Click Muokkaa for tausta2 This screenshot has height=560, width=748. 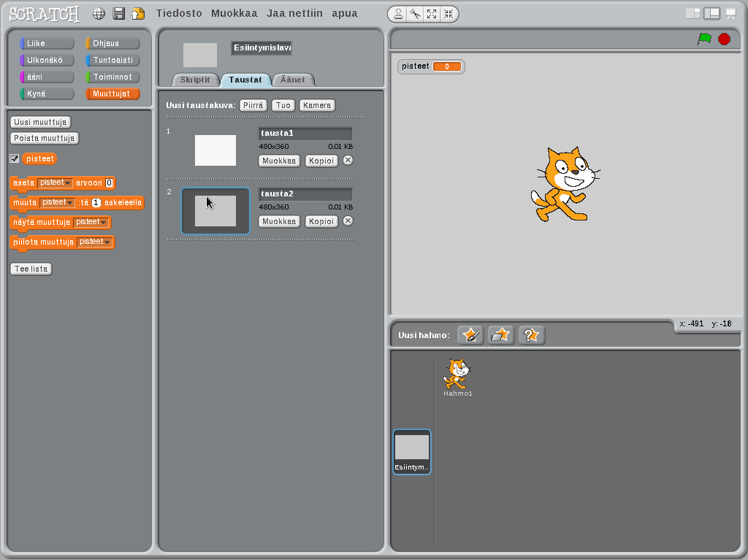tap(279, 221)
